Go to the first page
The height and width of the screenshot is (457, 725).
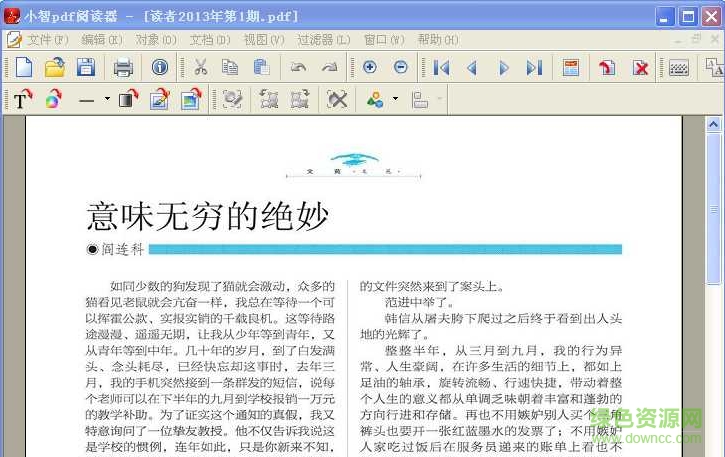tap(441, 68)
